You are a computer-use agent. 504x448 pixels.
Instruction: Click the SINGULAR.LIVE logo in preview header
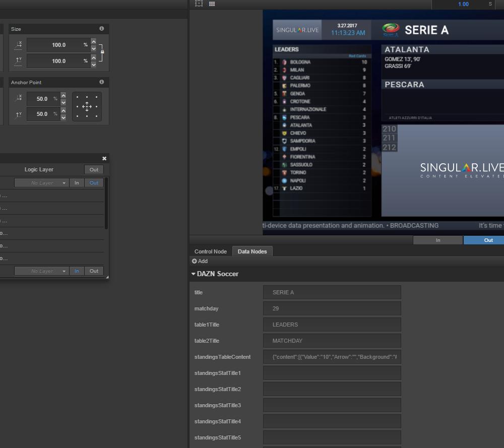click(297, 30)
